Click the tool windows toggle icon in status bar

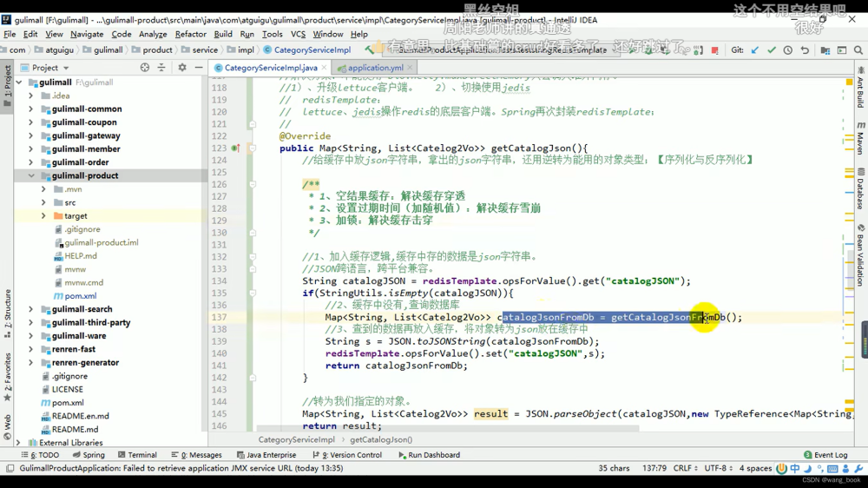pos(10,468)
